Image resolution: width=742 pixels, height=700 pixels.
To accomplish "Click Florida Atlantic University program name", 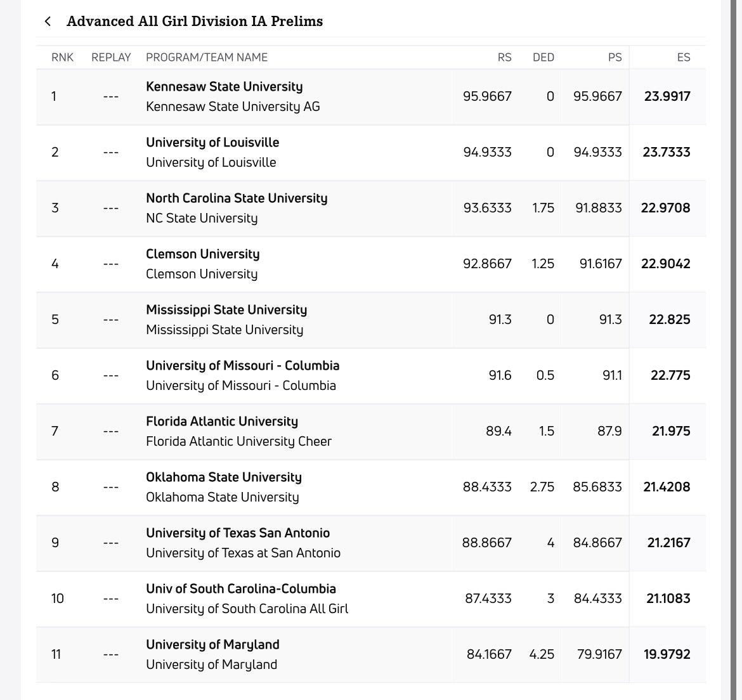I will [x=221, y=422].
